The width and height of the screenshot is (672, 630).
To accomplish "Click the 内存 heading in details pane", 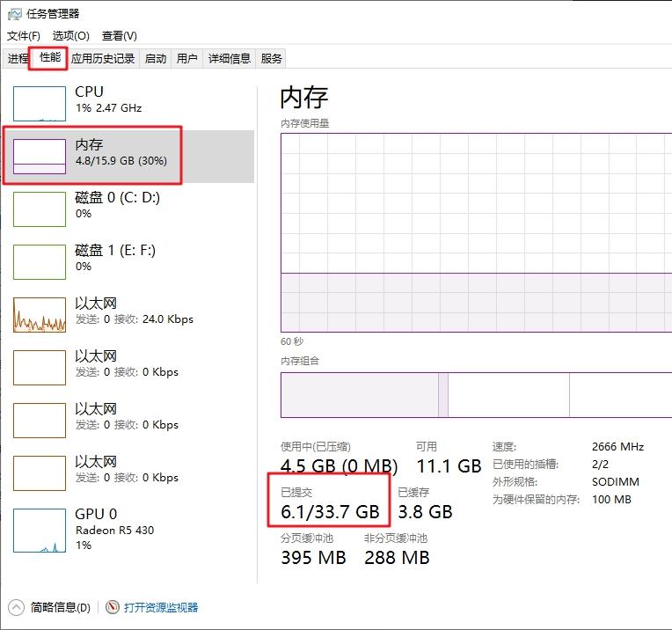I will [304, 98].
